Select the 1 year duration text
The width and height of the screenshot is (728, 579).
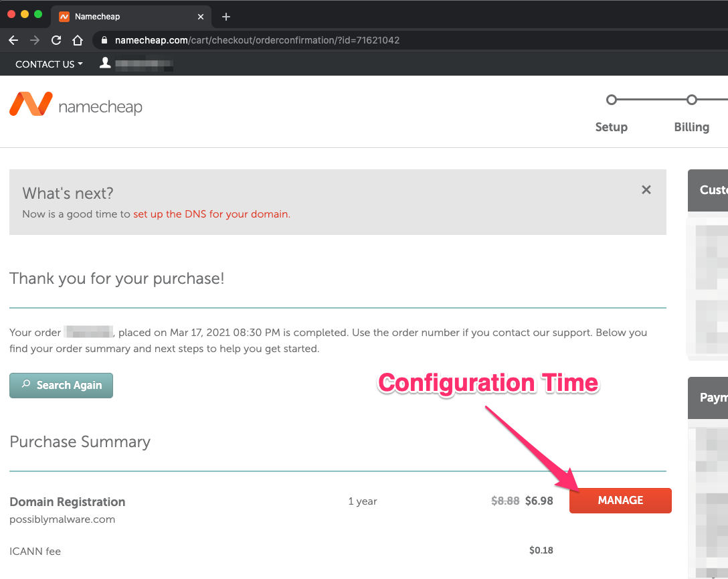click(x=363, y=501)
